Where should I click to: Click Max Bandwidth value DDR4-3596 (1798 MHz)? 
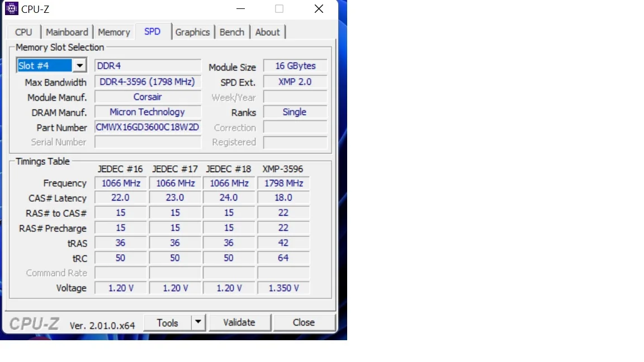(148, 82)
